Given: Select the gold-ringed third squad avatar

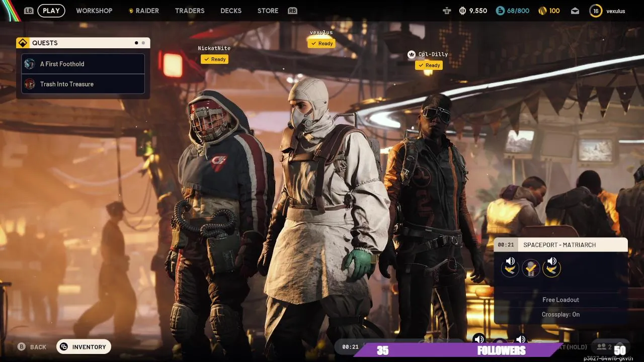Looking at the screenshot, I should pyautogui.click(x=551, y=268).
